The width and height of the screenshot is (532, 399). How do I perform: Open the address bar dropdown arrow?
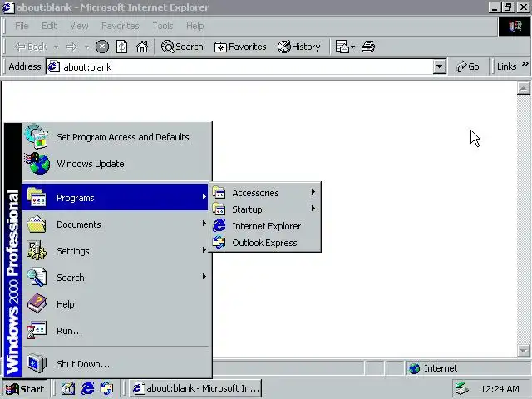tap(439, 66)
